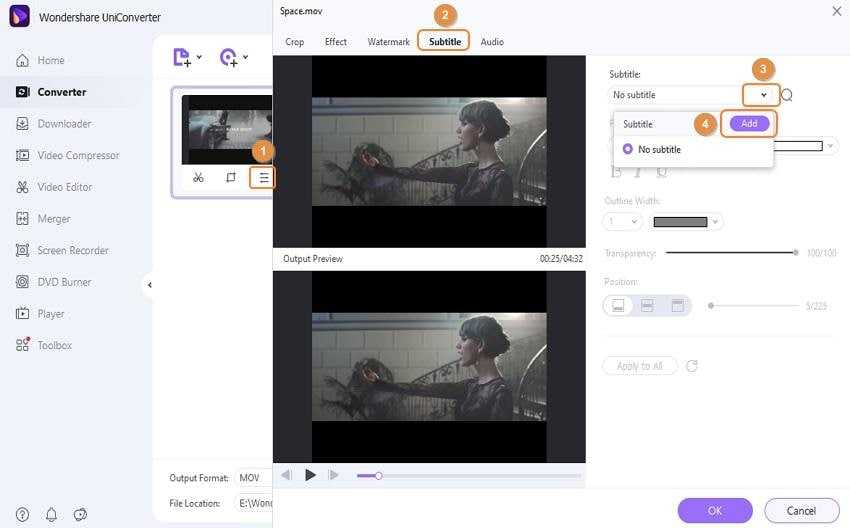The height and width of the screenshot is (528, 850).
Task: Open the notifications bell icon
Action: (51, 514)
